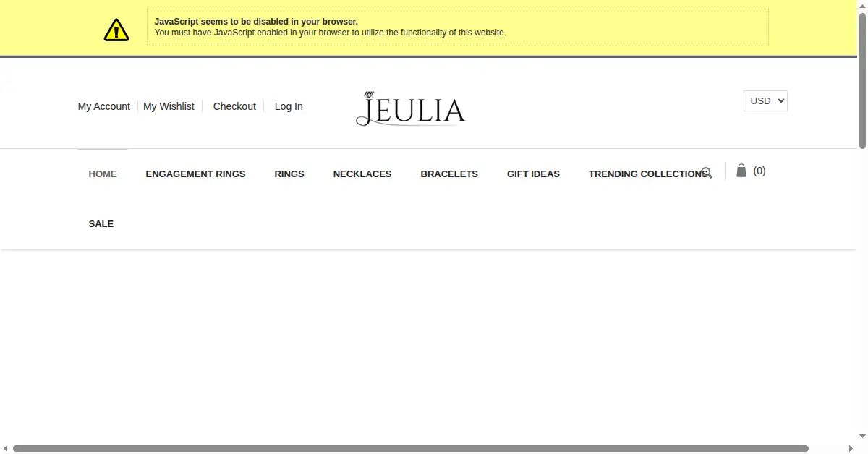This screenshot has height=454, width=868.
Task: Select Necklaces in the navigation
Action: [x=362, y=174]
